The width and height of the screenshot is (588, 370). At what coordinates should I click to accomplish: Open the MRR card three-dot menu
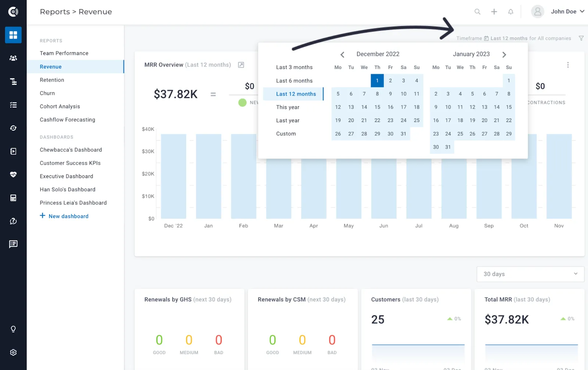568,65
